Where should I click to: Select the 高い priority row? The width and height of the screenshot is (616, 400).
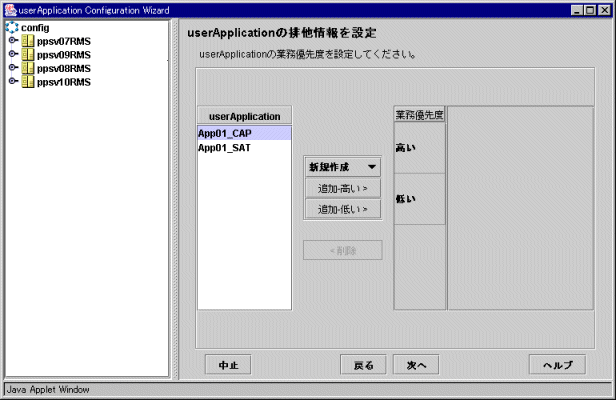pyautogui.click(x=420, y=148)
